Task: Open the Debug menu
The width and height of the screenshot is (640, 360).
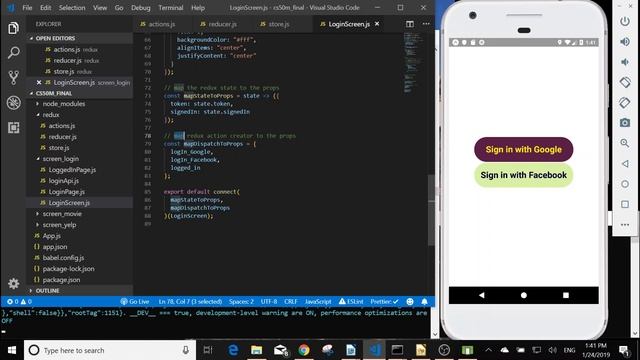Action: pos(141,8)
